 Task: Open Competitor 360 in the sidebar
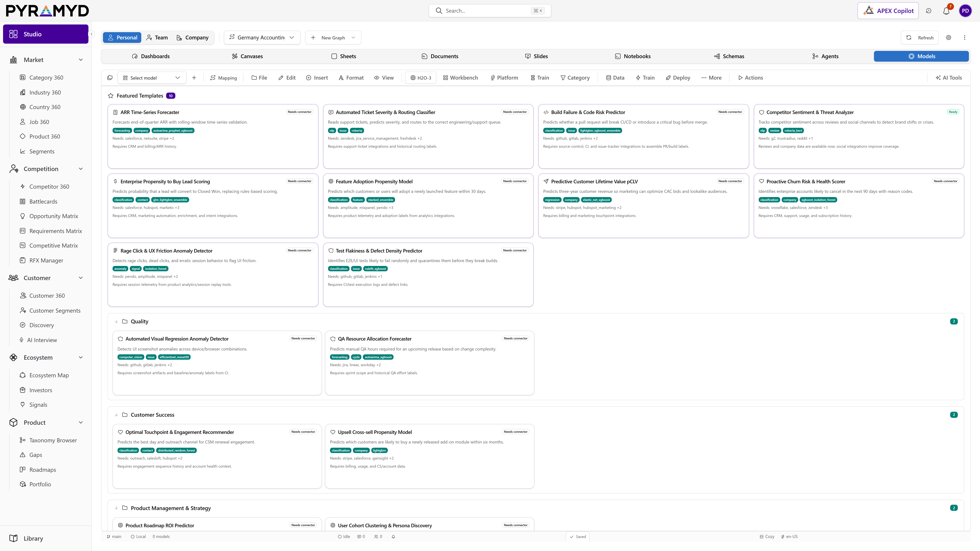[49, 187]
